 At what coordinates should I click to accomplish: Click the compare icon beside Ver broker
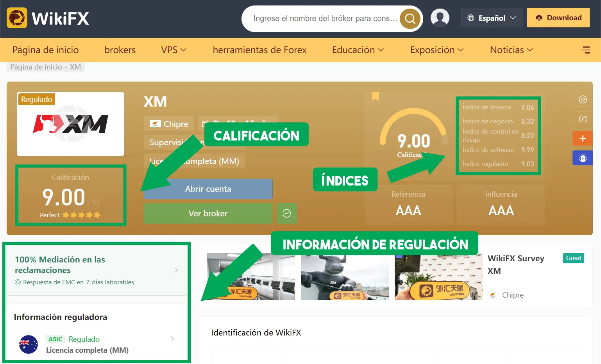[x=287, y=213]
